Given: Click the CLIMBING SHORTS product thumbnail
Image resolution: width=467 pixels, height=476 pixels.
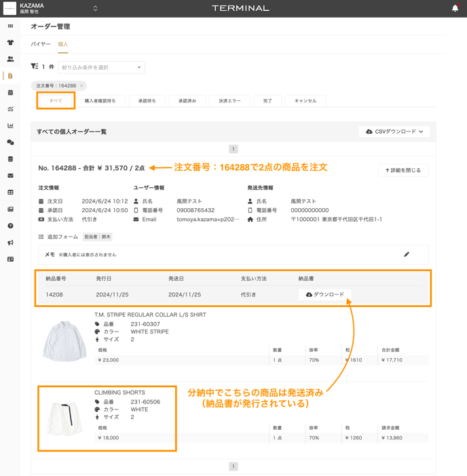Looking at the screenshot, I should [65, 419].
